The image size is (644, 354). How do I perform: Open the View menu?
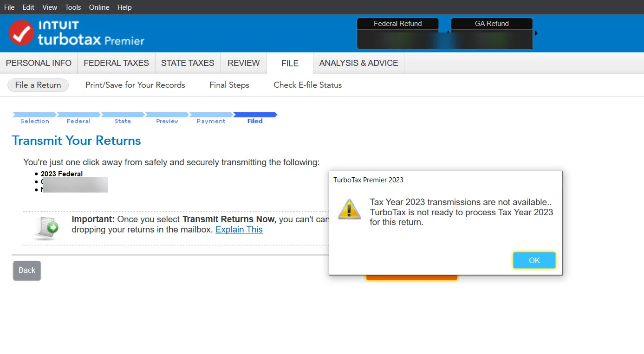(50, 7)
